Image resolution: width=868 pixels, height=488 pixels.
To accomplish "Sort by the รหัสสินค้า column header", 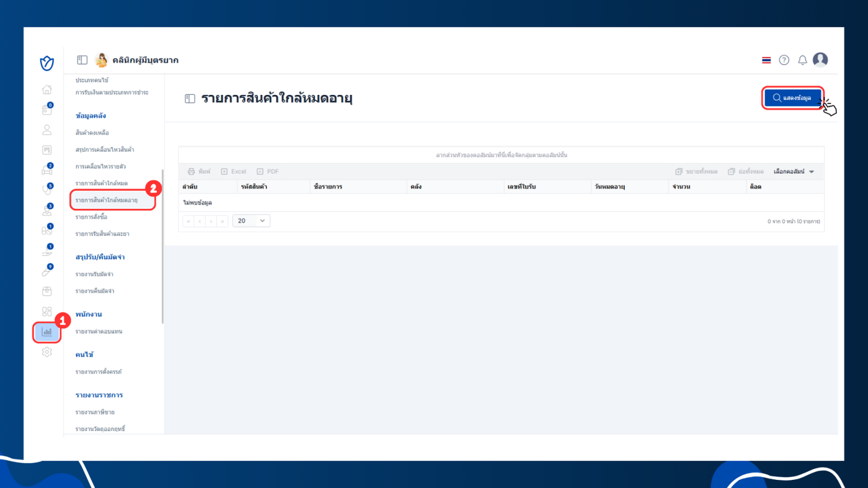I will pos(273,187).
